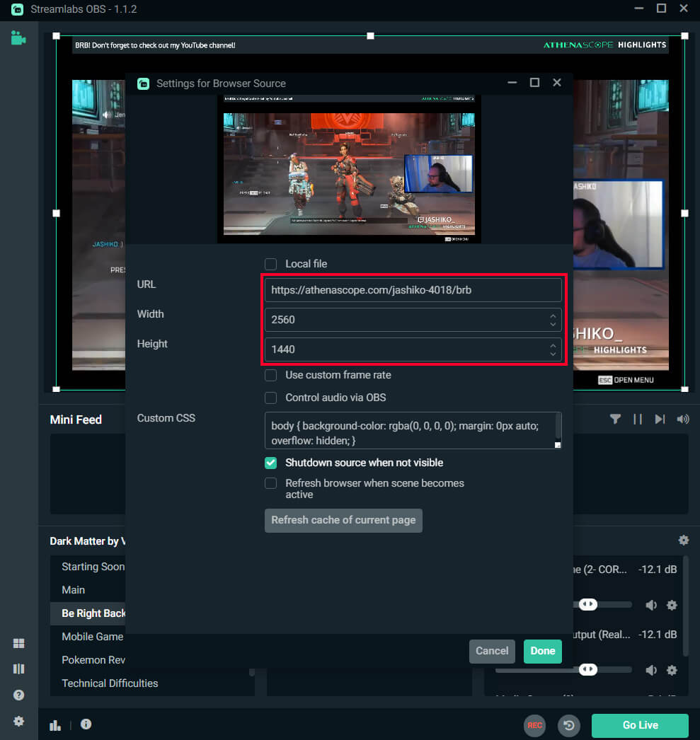Click the Go Live button
Viewport: 700px width, 740px height.
click(640, 725)
